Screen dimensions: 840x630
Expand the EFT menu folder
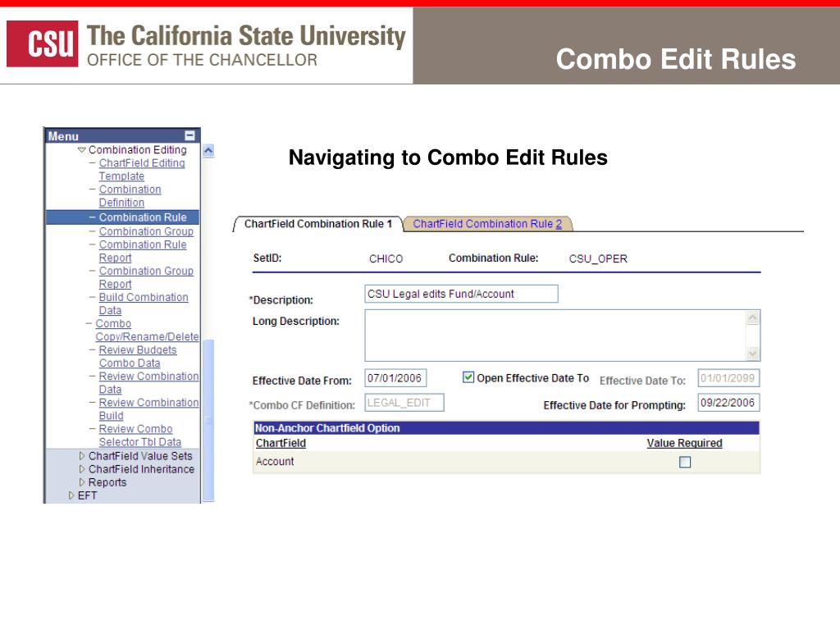(x=71, y=495)
